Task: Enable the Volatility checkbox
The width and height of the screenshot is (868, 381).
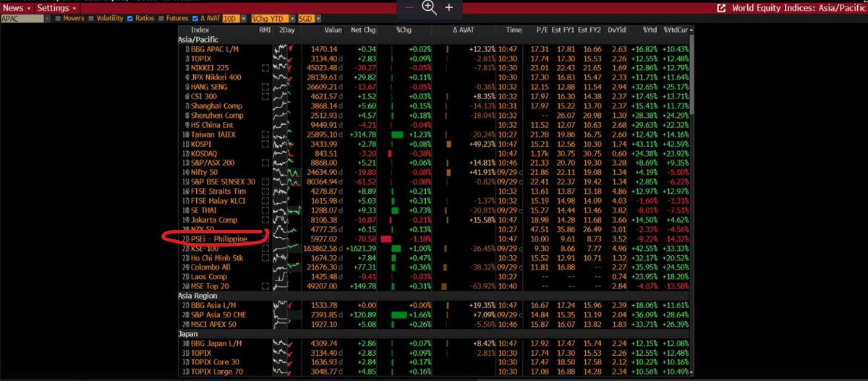Action: tap(90, 17)
